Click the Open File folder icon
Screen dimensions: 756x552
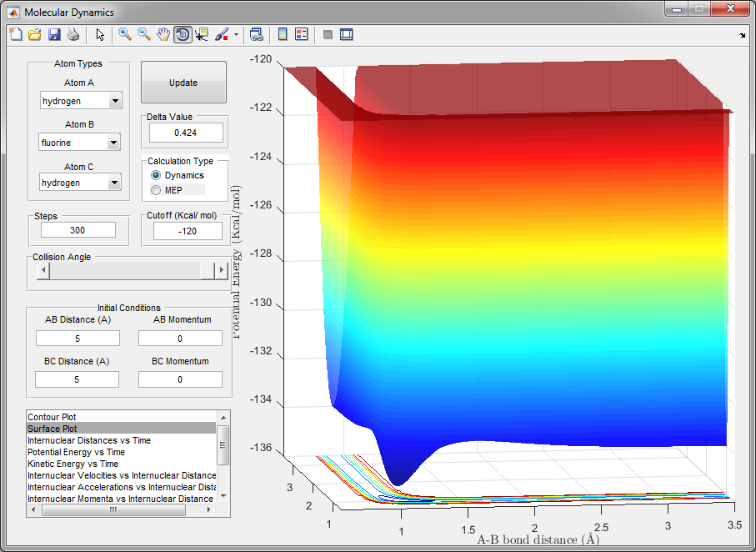pos(35,35)
